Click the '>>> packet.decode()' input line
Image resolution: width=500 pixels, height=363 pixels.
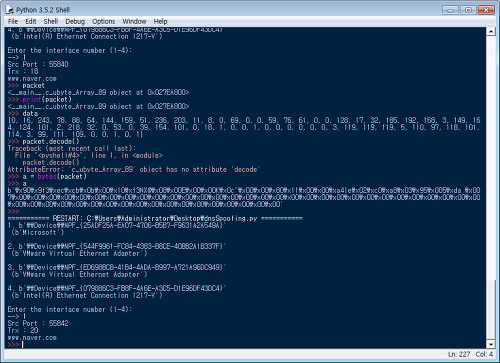tap(44, 141)
